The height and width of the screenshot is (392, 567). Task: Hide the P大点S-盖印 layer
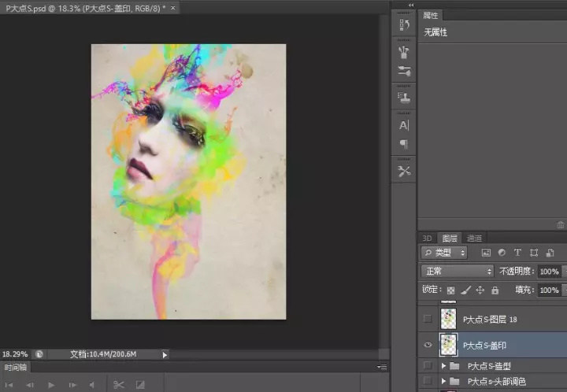tap(428, 345)
